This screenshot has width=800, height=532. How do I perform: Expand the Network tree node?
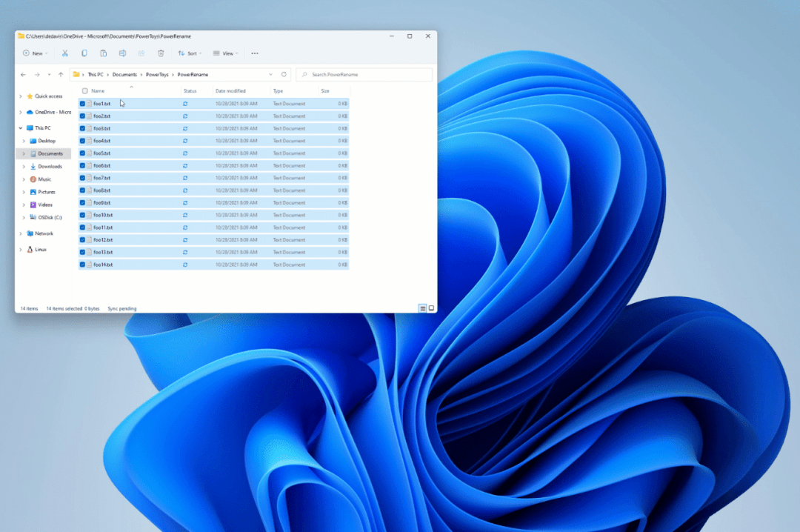coord(21,233)
